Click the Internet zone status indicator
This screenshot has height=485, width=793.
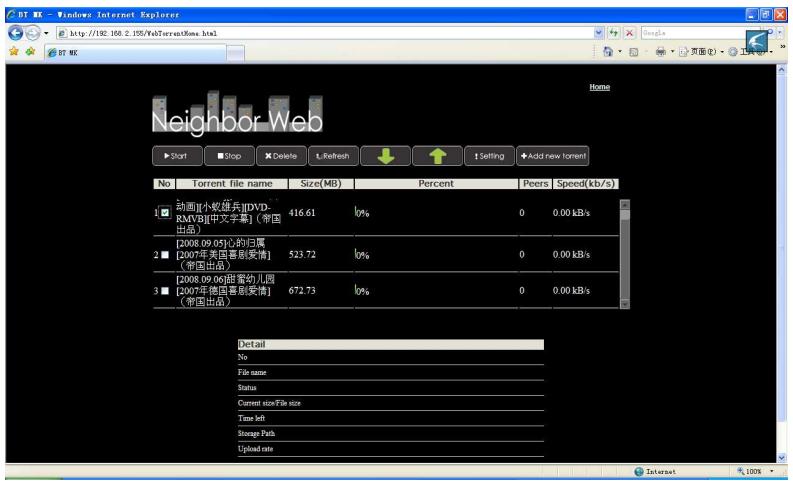(655, 471)
